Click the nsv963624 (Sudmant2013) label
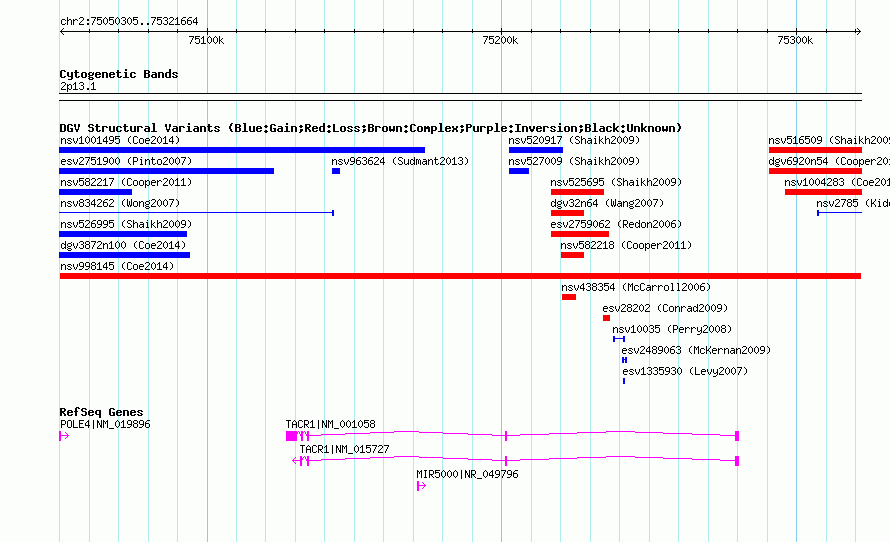The width and height of the screenshot is (890, 542). click(400, 161)
